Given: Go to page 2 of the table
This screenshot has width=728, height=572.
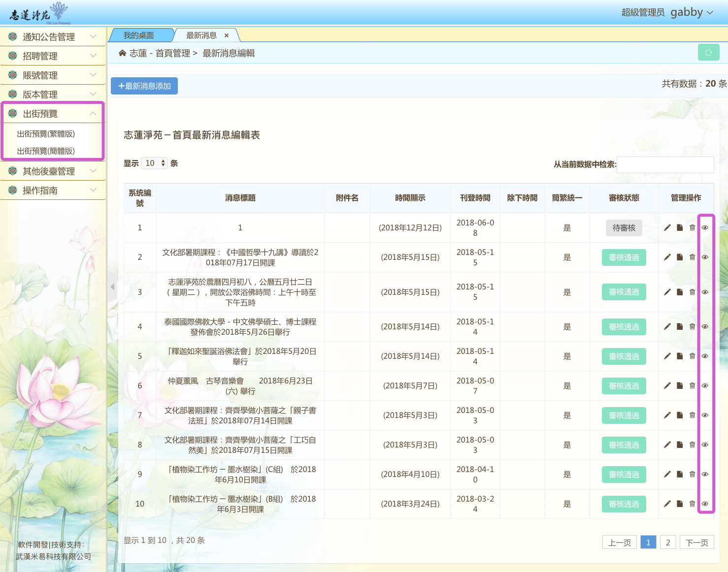Looking at the screenshot, I should (668, 542).
